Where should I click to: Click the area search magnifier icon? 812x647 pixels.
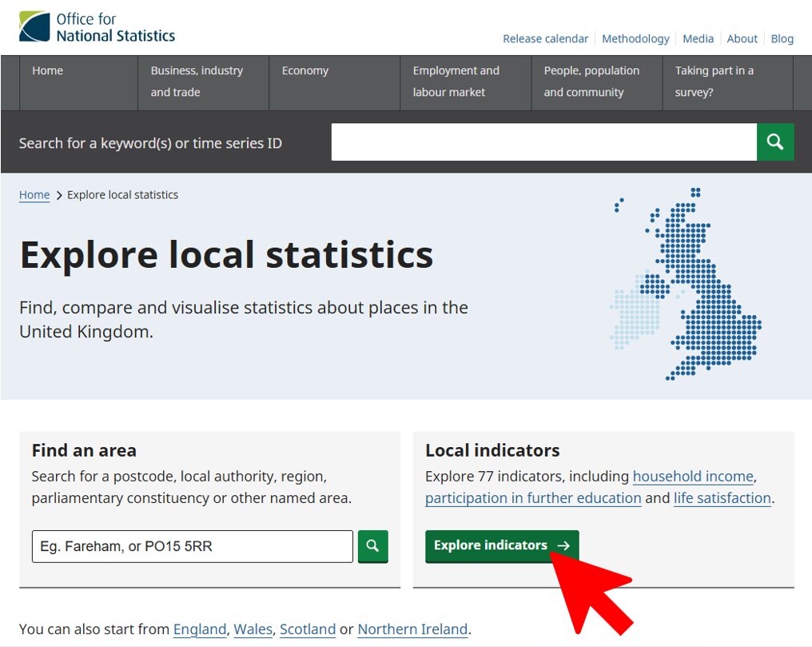(x=372, y=546)
